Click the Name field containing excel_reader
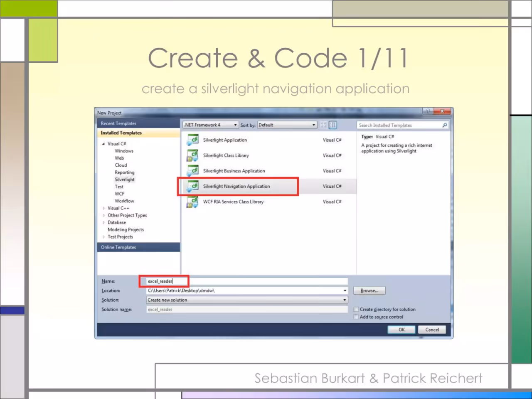Image resolution: width=532 pixels, height=399 pixels. click(247, 281)
